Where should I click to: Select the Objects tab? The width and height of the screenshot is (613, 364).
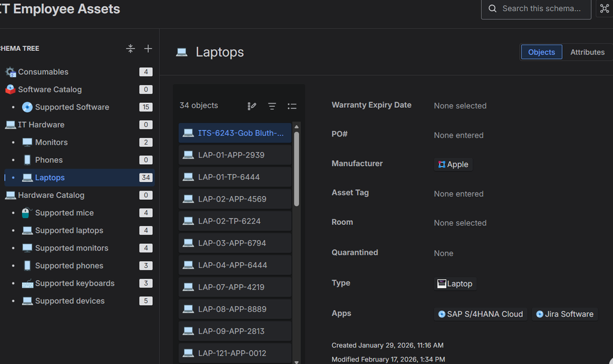click(x=541, y=52)
